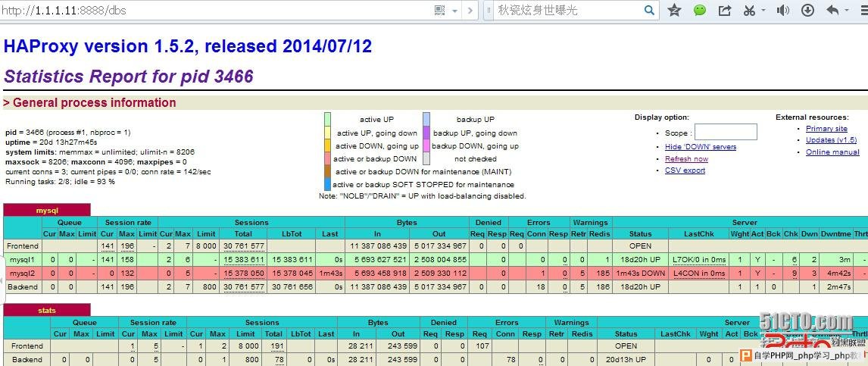Open the dropdown beside the undo arrow

pyautogui.click(x=848, y=11)
